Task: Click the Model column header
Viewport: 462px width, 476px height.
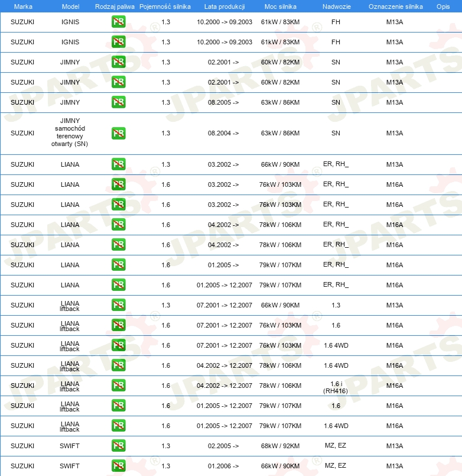Action: coord(70,7)
